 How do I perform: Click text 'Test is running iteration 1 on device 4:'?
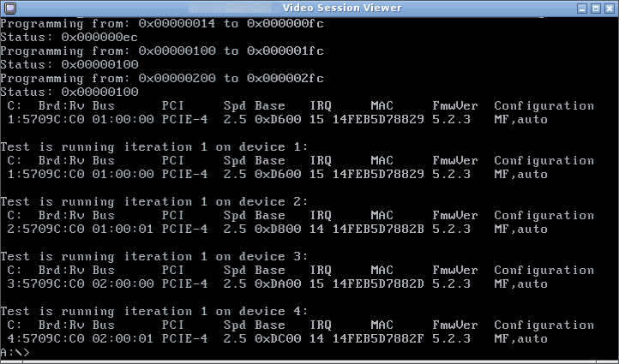pyautogui.click(x=154, y=312)
